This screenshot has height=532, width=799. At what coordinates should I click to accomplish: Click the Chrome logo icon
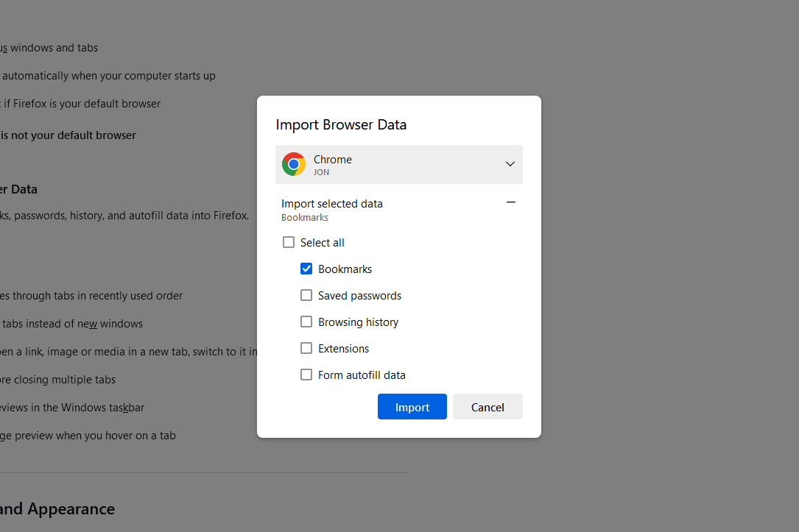pos(294,164)
